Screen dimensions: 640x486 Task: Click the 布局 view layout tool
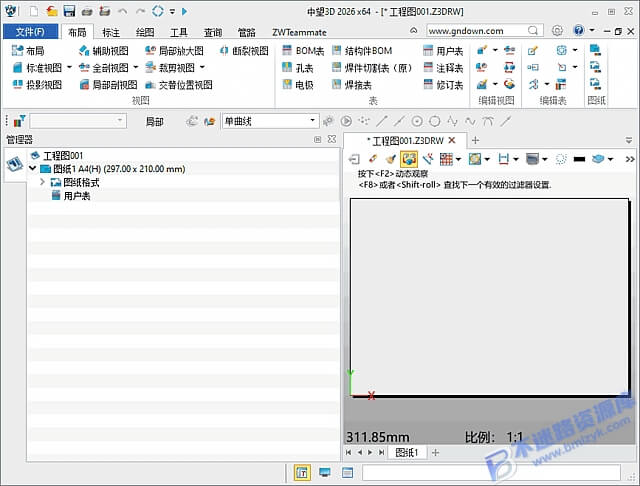[28, 51]
